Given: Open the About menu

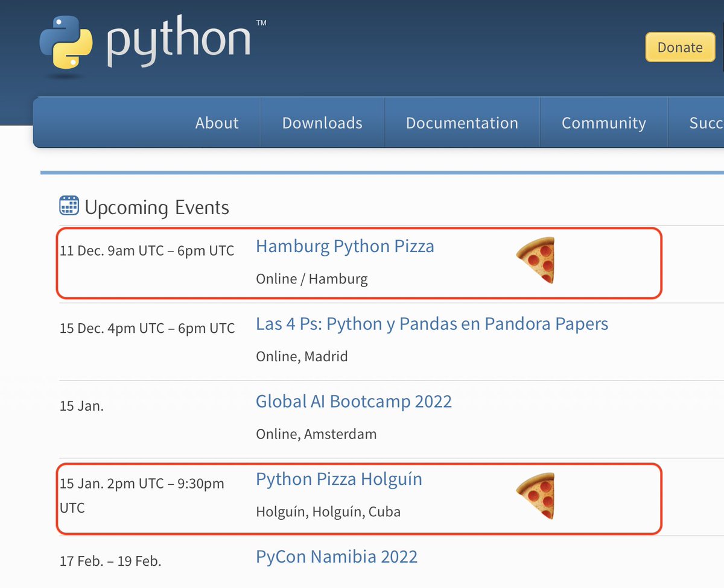Looking at the screenshot, I should tap(217, 123).
